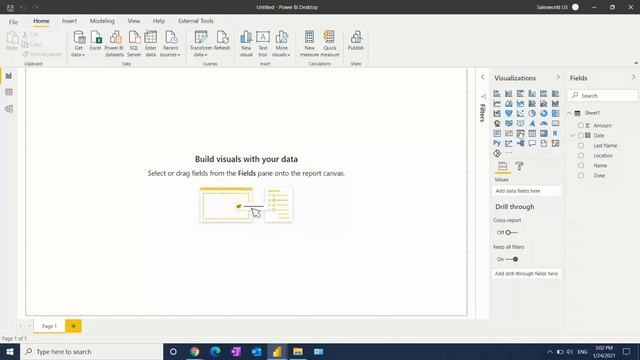Switch to the Help ribbon tab
The image size is (640, 360).
[159, 21]
